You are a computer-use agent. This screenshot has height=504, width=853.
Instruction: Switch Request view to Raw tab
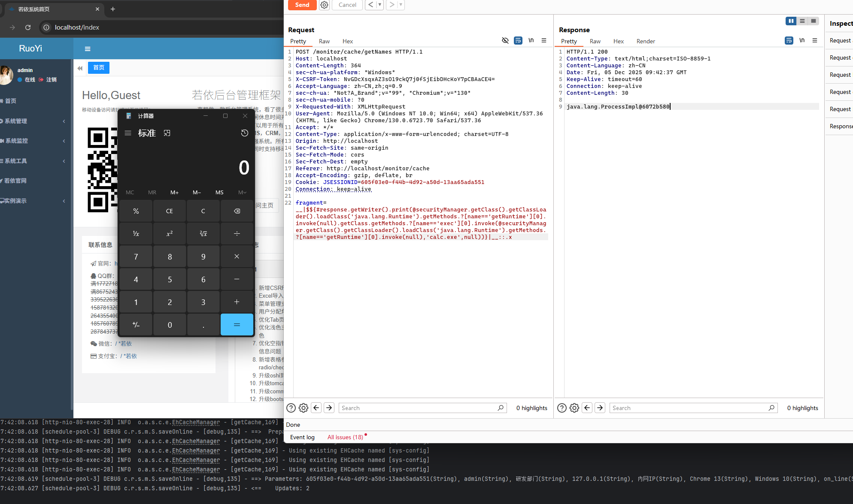click(324, 41)
